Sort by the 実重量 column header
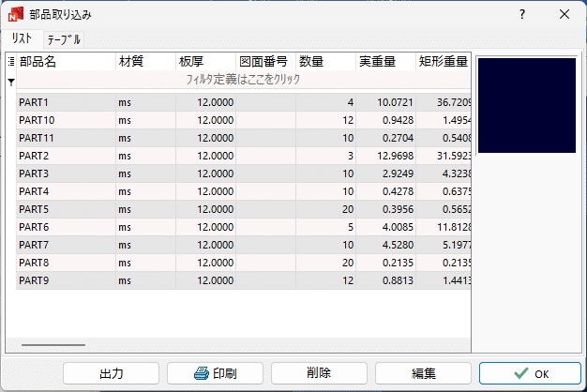587x392 pixels. pyautogui.click(x=385, y=61)
